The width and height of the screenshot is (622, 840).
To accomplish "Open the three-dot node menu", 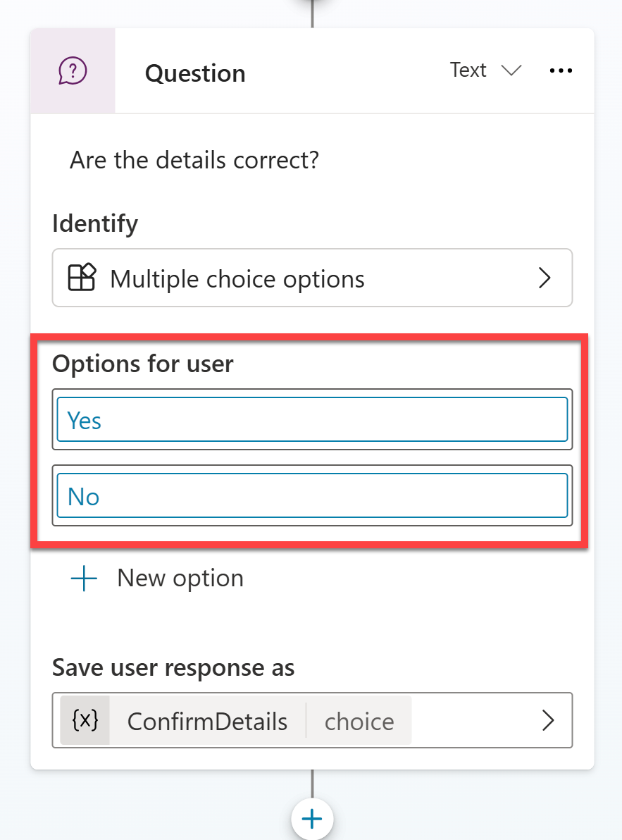I will tap(561, 70).
